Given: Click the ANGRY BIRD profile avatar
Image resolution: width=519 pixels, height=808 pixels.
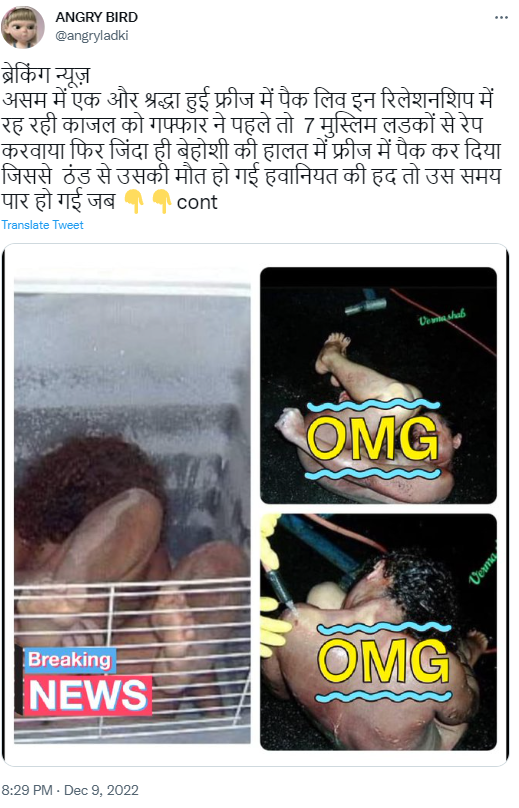Looking at the screenshot, I should [22, 27].
